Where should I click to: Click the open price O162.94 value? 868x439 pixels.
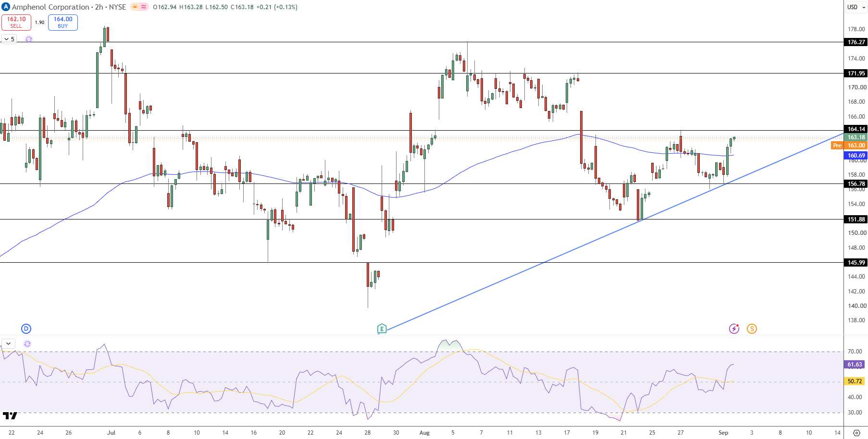coord(165,7)
